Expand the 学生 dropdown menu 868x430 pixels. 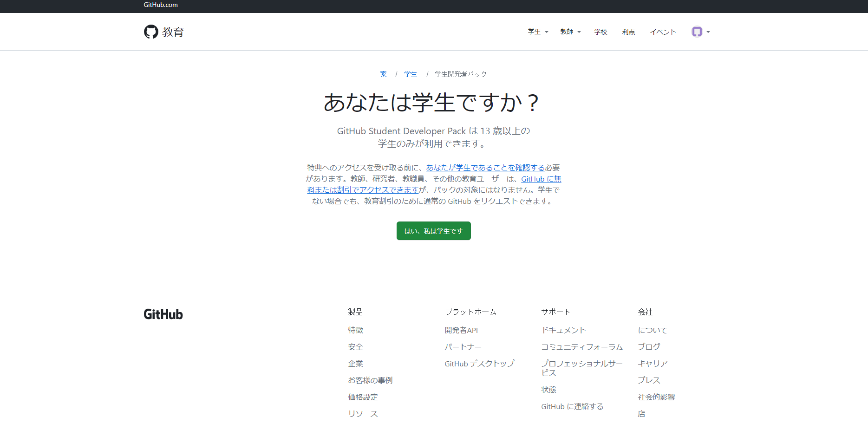pos(538,32)
